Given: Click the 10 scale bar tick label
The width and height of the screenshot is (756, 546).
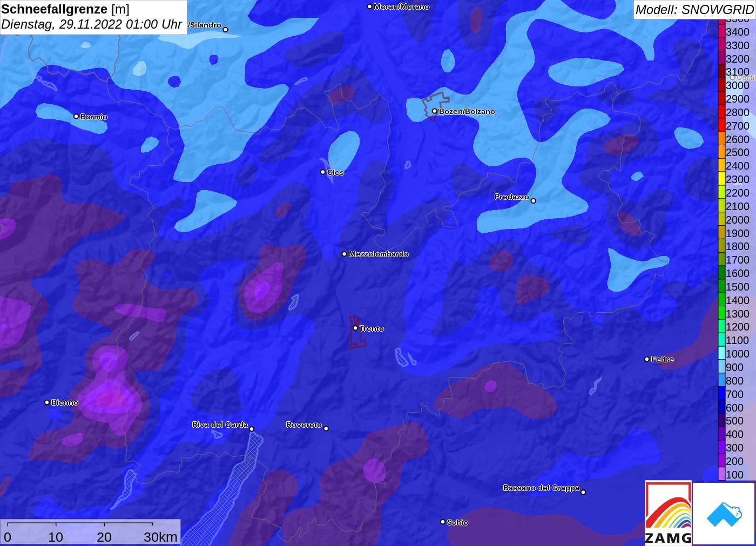Looking at the screenshot, I should coord(56,537).
